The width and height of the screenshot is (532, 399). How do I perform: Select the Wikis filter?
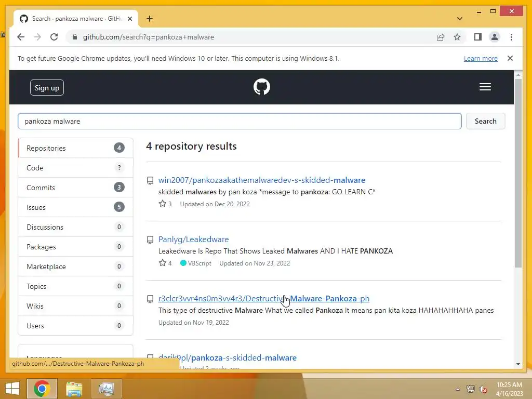(x=76, y=305)
